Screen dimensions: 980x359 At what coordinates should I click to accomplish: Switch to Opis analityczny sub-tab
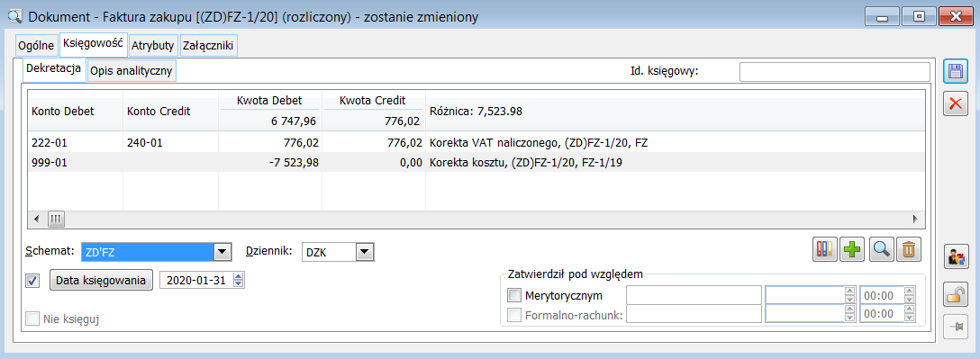(132, 71)
